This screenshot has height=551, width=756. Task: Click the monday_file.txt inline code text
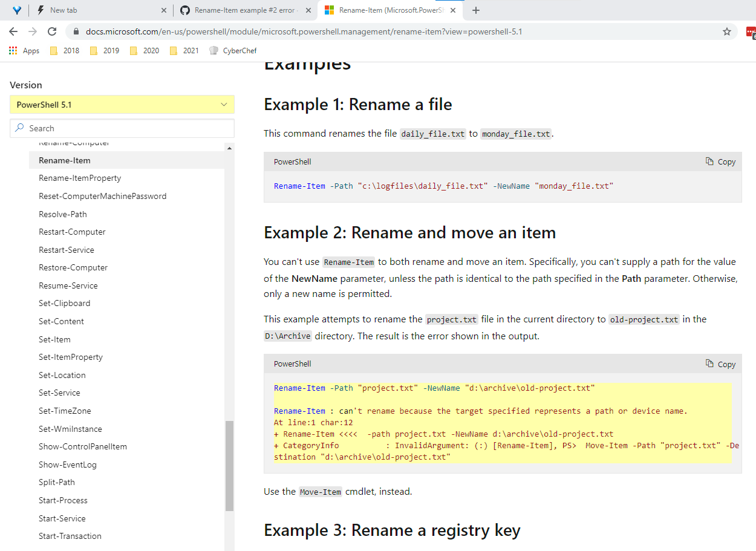click(x=516, y=134)
